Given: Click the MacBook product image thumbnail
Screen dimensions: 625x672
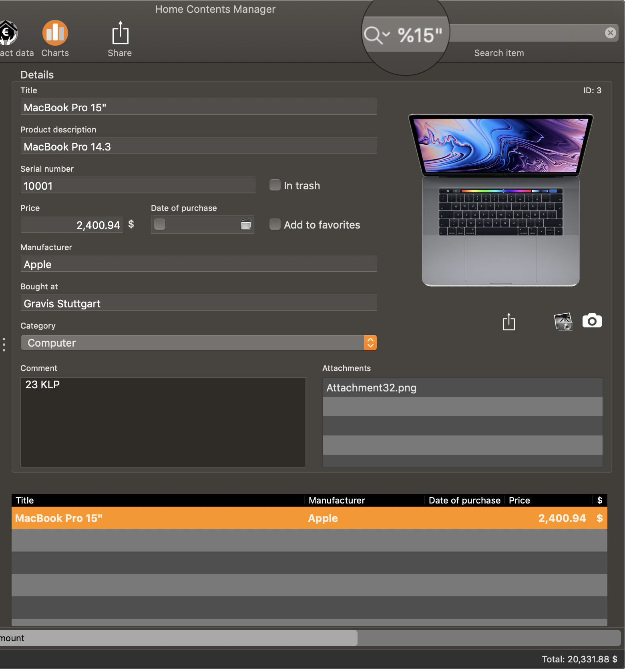Looking at the screenshot, I should 500,200.
